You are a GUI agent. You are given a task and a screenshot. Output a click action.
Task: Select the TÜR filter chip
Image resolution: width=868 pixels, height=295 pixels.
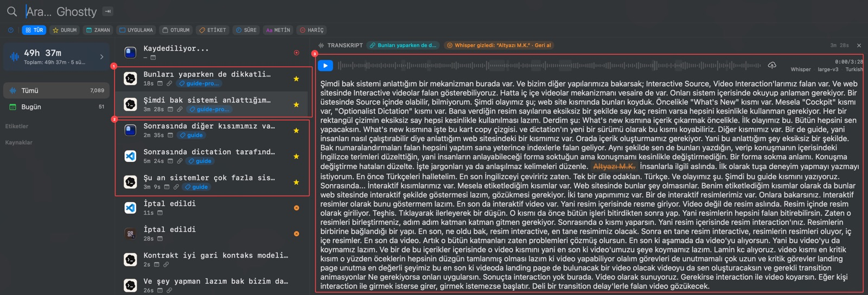pyautogui.click(x=34, y=30)
